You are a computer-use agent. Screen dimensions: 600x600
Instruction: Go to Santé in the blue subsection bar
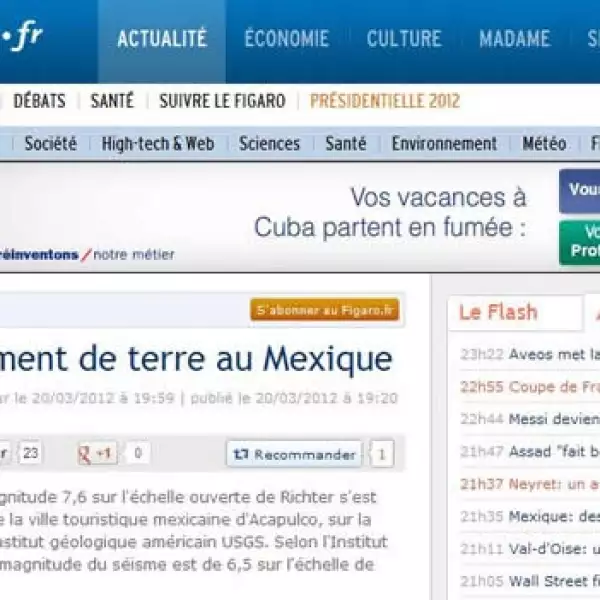346,144
